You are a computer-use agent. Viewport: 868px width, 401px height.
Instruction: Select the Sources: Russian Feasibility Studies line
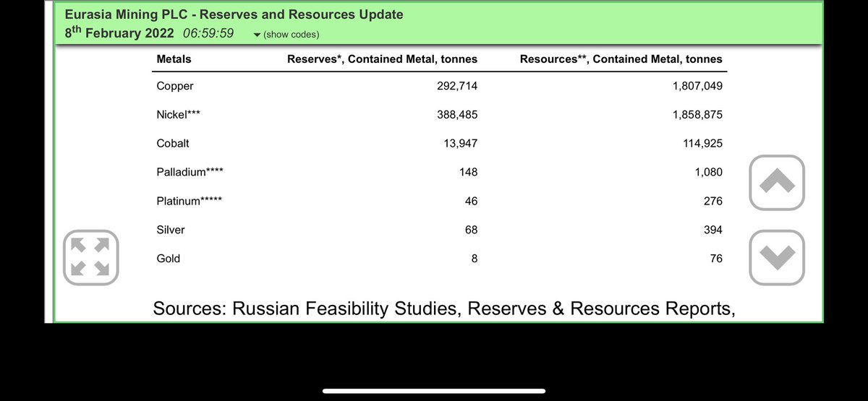[444, 309]
